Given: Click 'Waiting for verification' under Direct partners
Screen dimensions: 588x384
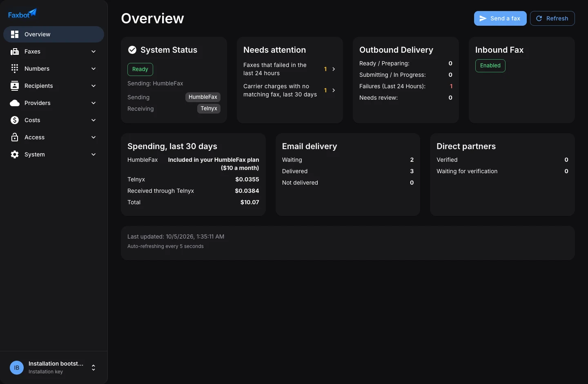Looking at the screenshot, I should pos(467,171).
